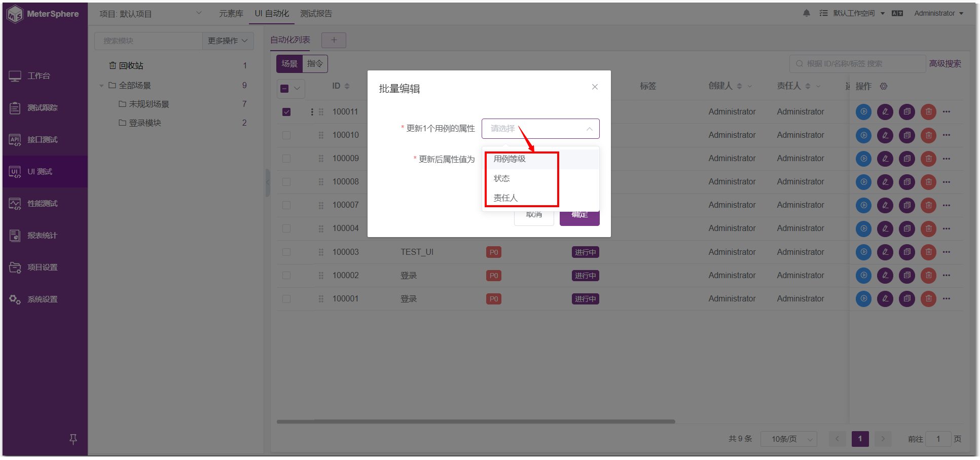Open the 请选择 attribute dropdown
The width and height of the screenshot is (980, 460).
[540, 129]
